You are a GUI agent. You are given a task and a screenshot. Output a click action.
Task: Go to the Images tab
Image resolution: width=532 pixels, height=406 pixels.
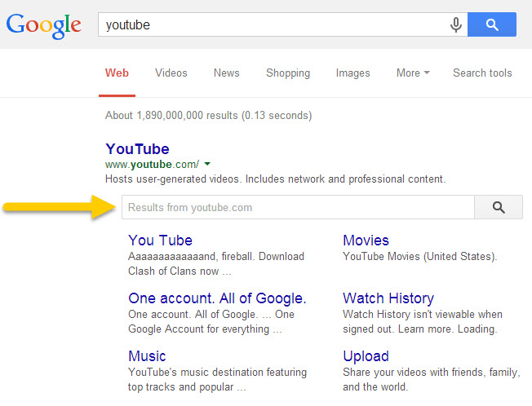pyautogui.click(x=352, y=73)
